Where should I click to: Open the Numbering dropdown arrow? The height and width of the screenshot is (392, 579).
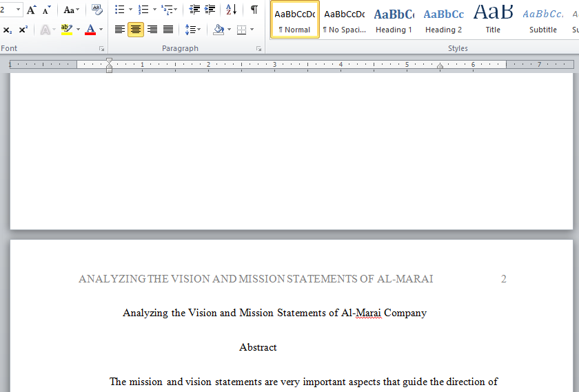154,10
